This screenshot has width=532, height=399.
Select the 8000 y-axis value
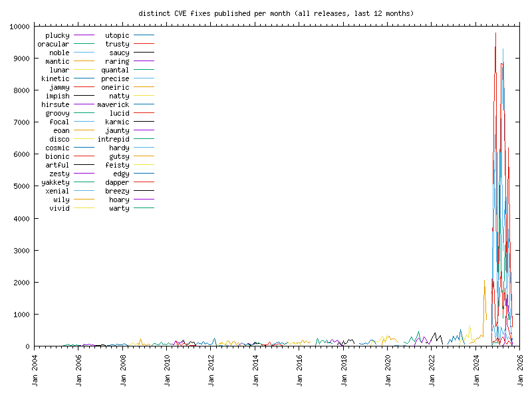(x=21, y=90)
